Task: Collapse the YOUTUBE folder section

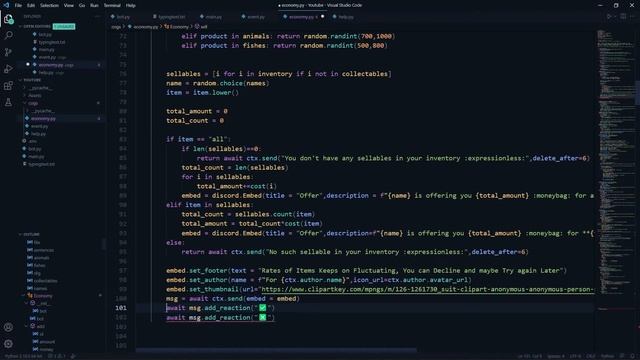Action: (x=31, y=80)
